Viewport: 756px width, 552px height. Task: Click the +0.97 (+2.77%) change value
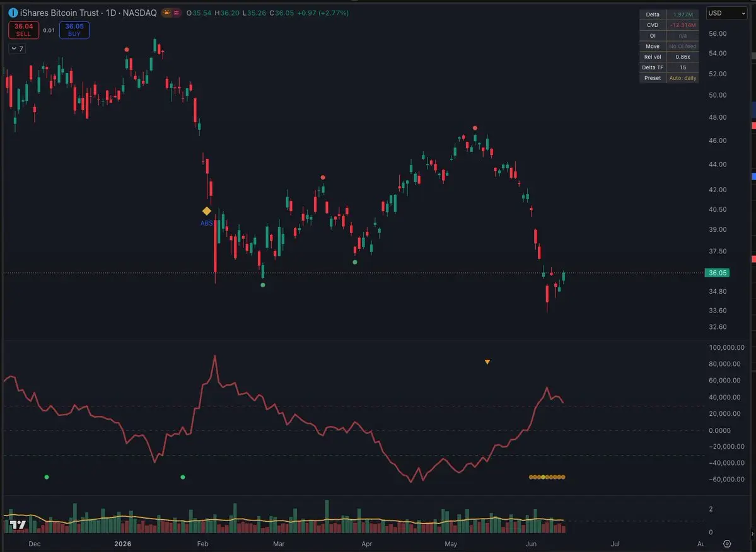click(323, 13)
